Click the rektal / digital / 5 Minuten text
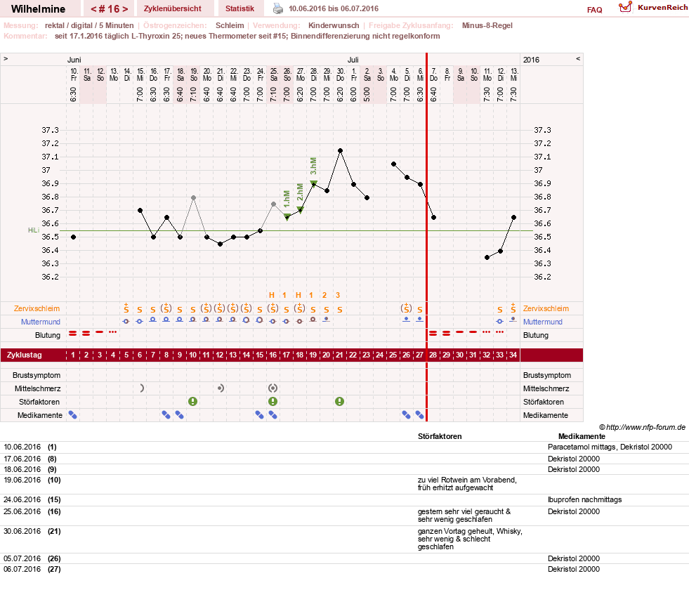The image size is (689, 616). pos(89,25)
